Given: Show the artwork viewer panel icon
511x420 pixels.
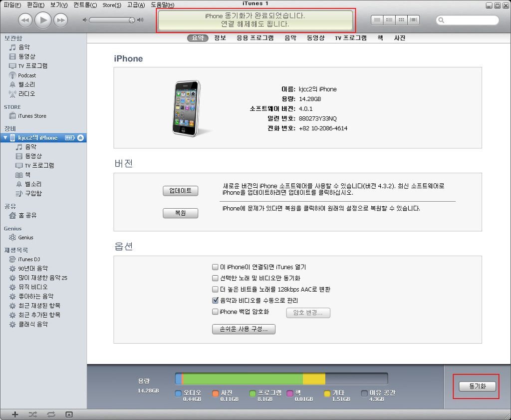Looking at the screenshot, I should (69, 415).
